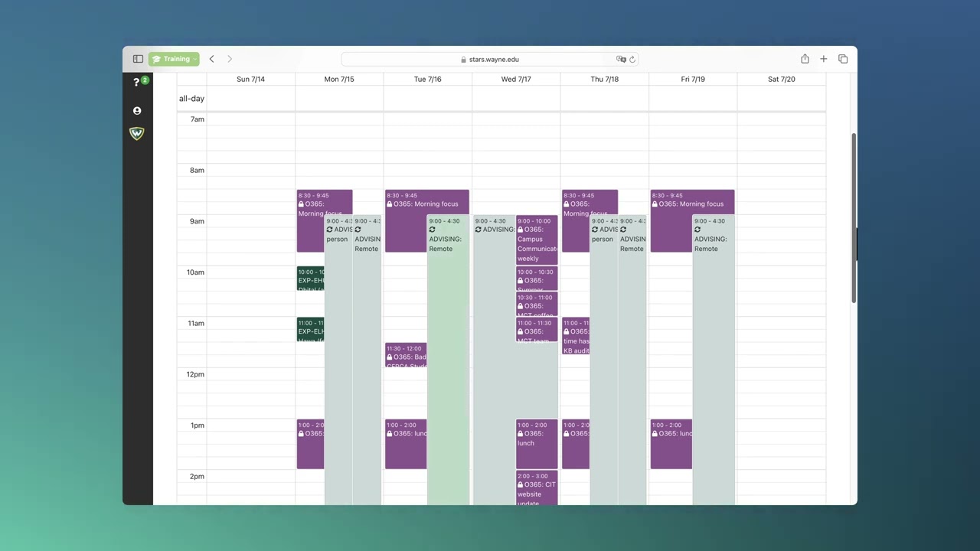Open the Training profile dropdown

point(174,59)
